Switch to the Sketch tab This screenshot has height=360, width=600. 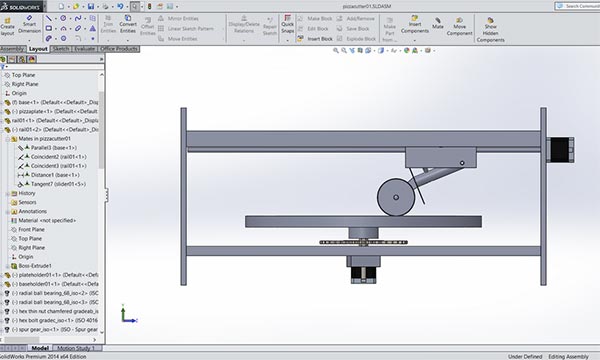click(x=61, y=49)
